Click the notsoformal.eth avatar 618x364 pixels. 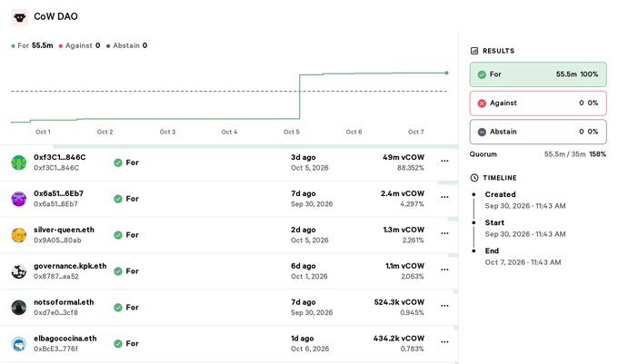point(19,308)
